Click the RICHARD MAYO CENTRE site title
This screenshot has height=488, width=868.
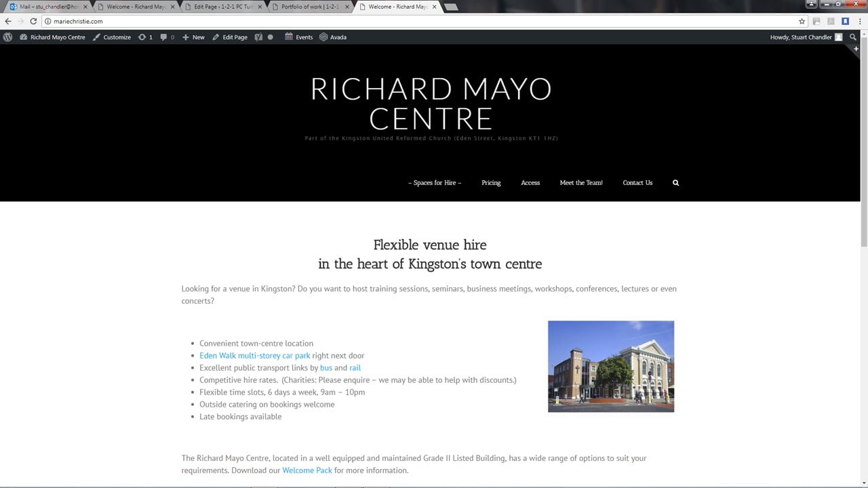431,104
